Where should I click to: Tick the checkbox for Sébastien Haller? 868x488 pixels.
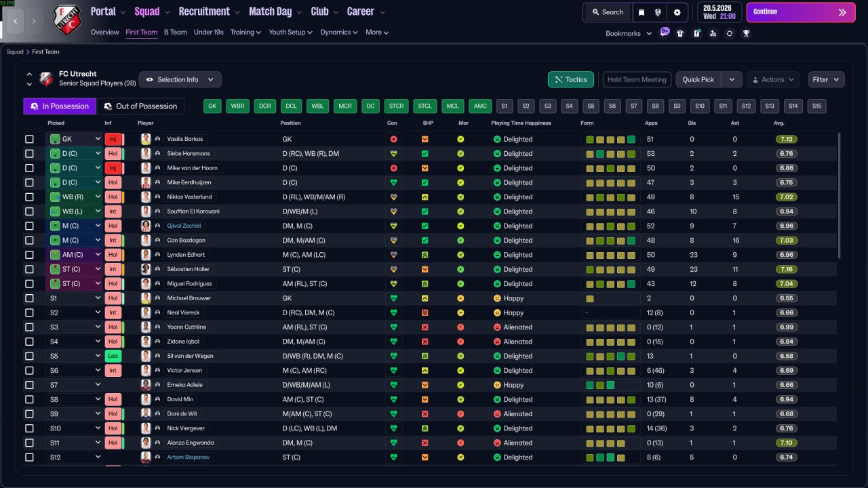click(x=29, y=269)
